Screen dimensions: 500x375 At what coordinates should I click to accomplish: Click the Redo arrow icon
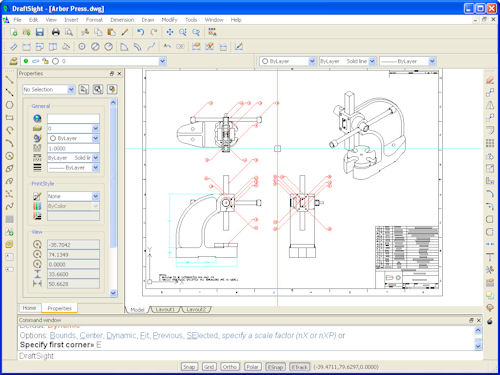(154, 32)
